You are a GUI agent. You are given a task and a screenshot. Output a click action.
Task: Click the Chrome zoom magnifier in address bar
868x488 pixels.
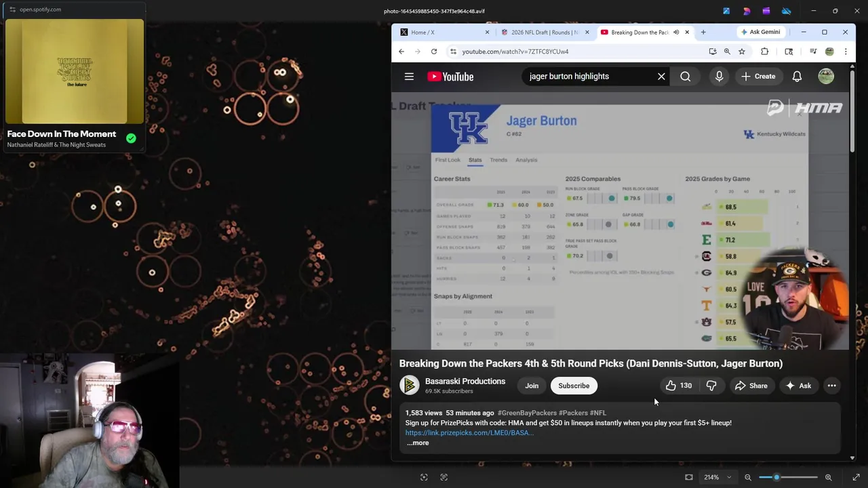[727, 52]
